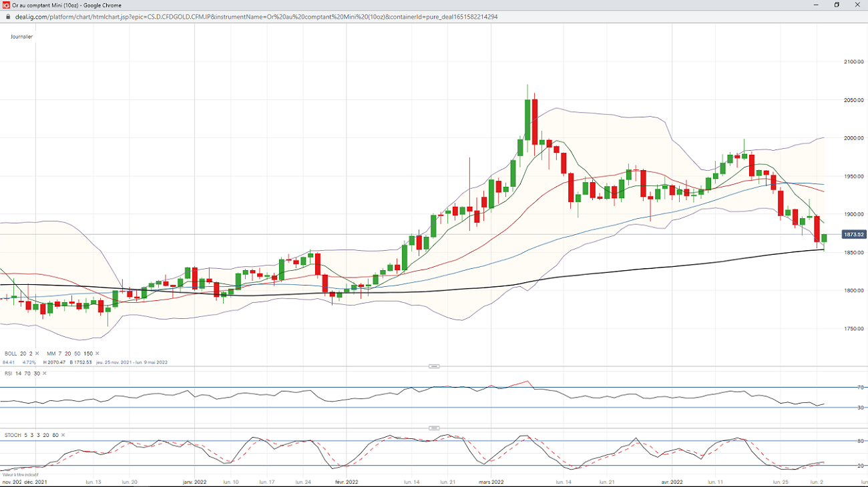Remove the BOLL indicator with its X
Image resolution: width=868 pixels, height=487 pixels.
[37, 354]
